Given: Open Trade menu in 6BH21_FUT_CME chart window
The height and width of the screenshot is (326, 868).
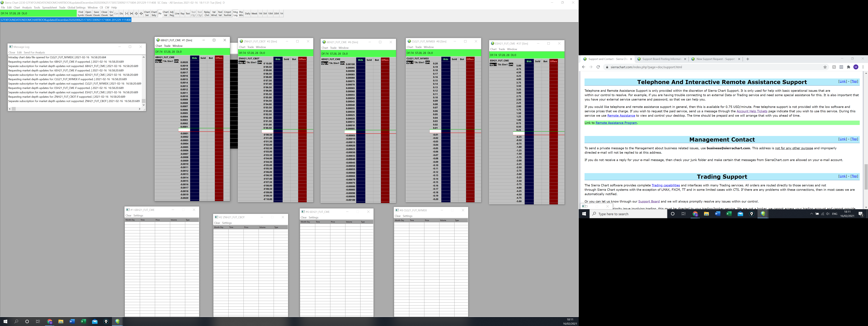Looking at the screenshot, I should pos(167,46).
